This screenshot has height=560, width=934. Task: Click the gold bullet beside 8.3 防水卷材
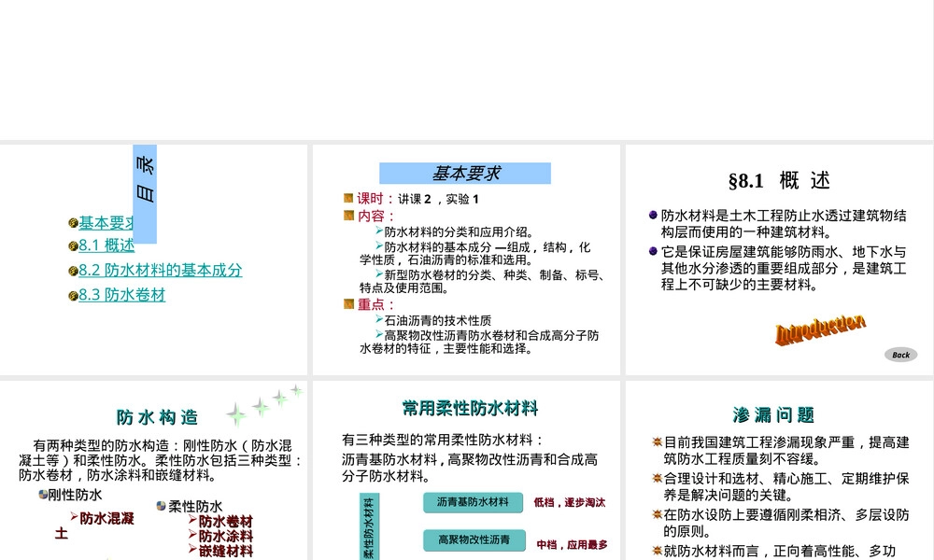73,296
